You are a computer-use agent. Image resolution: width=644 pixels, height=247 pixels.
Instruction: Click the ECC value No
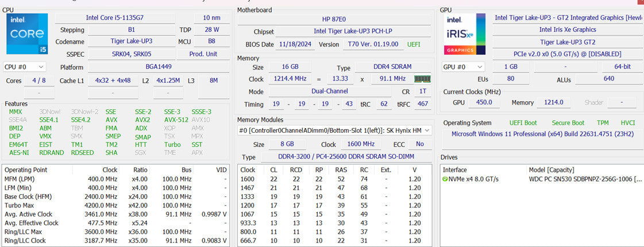pos(420,144)
